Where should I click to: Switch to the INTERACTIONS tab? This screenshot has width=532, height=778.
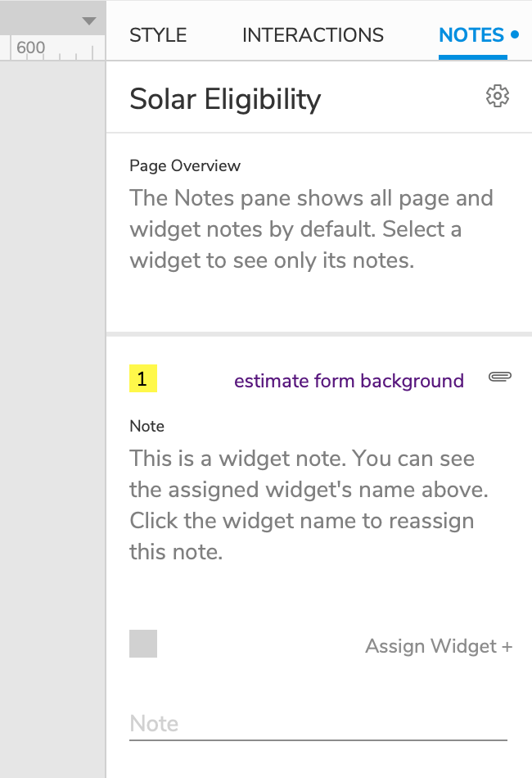[x=313, y=35]
